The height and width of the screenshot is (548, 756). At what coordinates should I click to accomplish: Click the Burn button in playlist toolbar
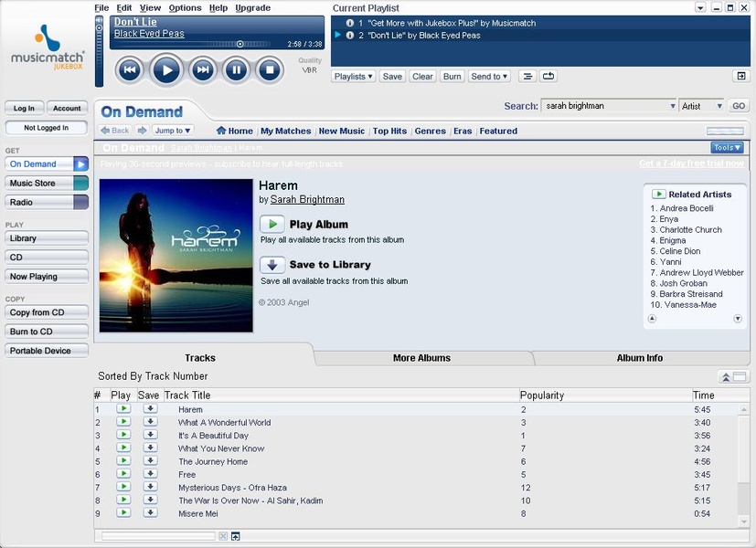[452, 77]
